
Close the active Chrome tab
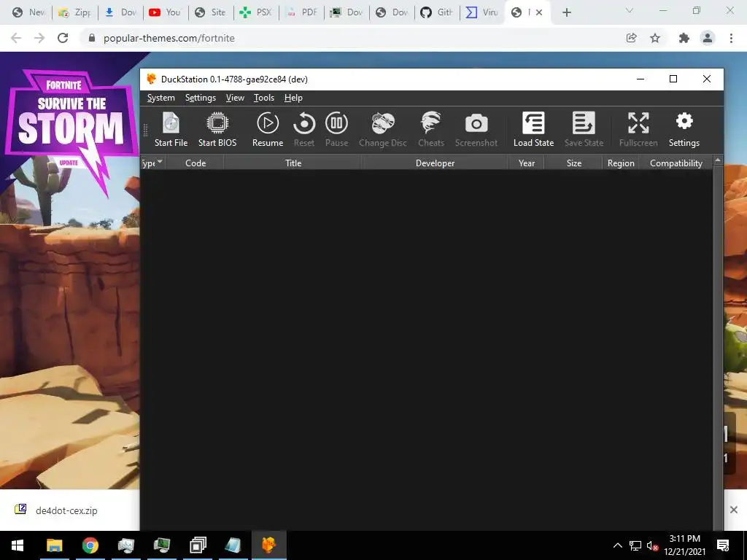[x=539, y=12]
